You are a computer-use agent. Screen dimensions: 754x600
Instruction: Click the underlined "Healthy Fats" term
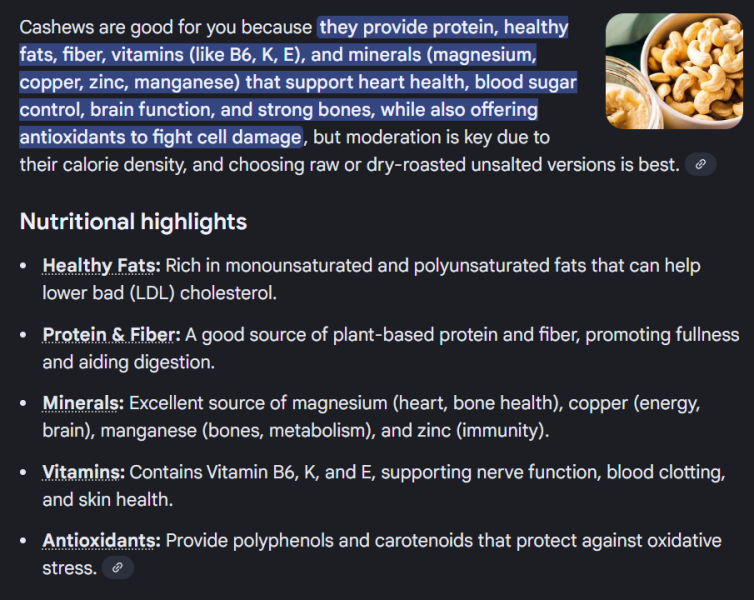pyautogui.click(x=101, y=266)
